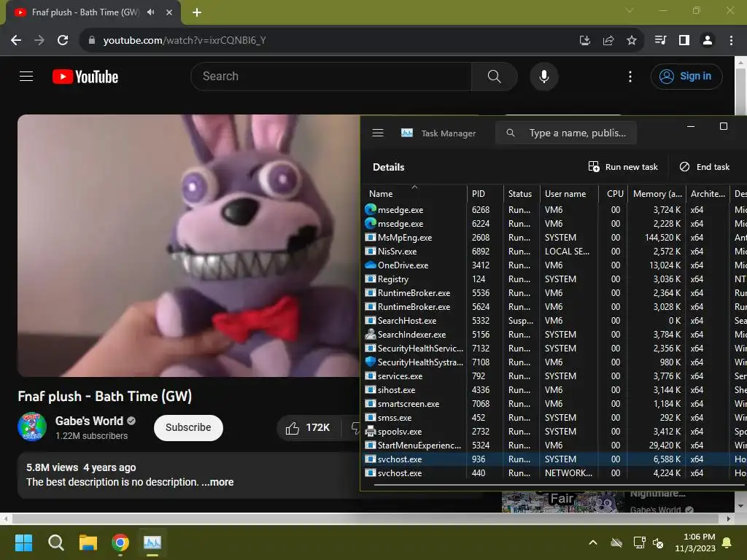Sort by PID column header
747x560 pixels.
coord(485,193)
